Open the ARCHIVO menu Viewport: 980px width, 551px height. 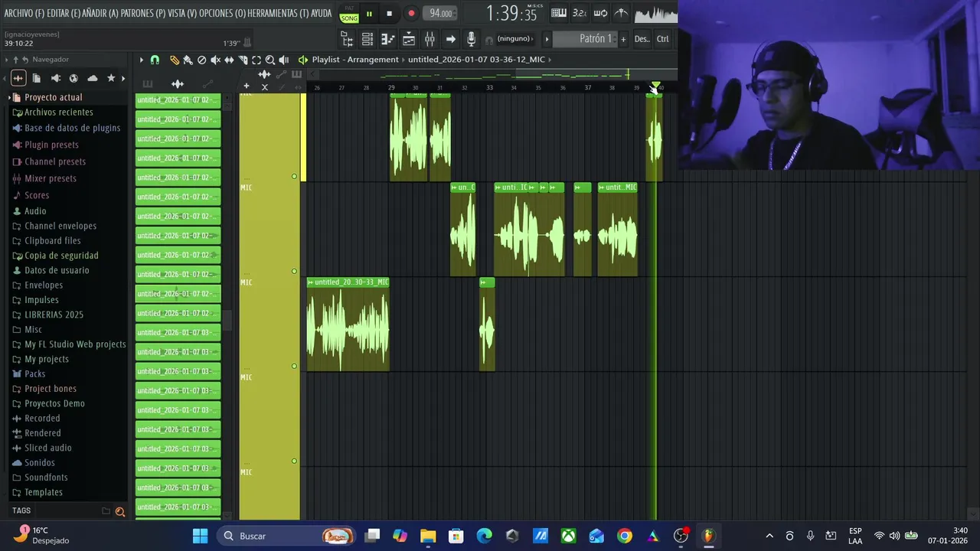pos(23,13)
